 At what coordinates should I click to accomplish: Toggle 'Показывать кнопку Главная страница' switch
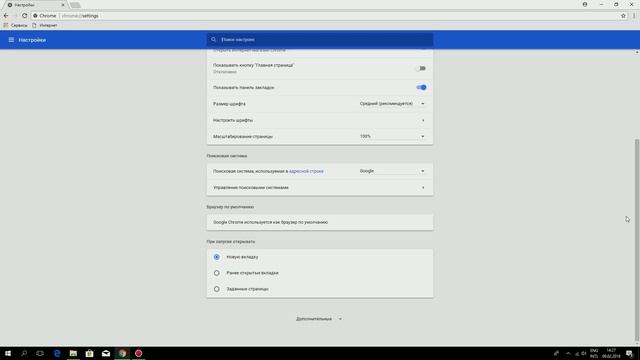coord(421,68)
